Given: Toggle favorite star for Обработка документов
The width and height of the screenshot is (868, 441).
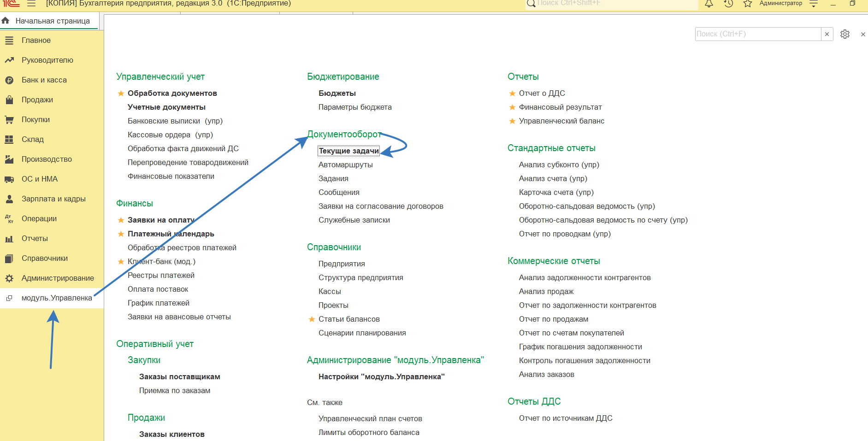Looking at the screenshot, I should pyautogui.click(x=121, y=94).
